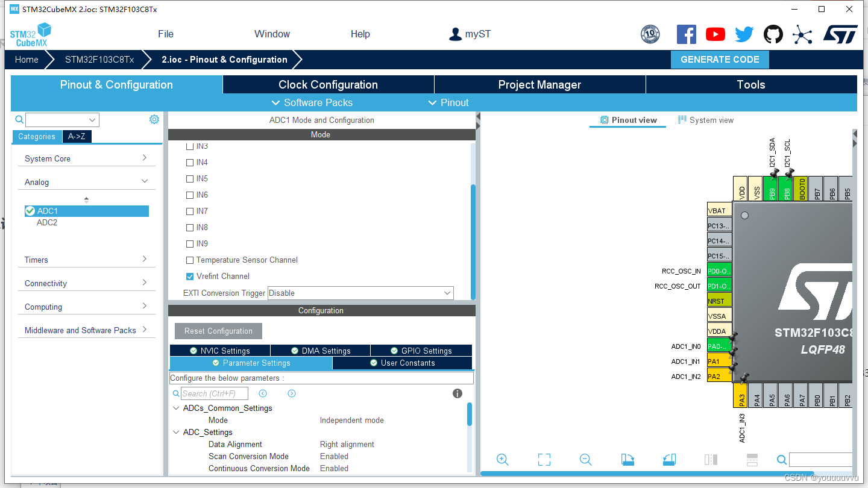Collapse the ADCs_Common_Settings group
The height and width of the screenshot is (488, 868).
coord(176,408)
